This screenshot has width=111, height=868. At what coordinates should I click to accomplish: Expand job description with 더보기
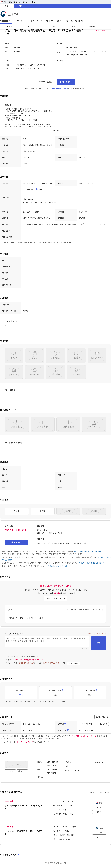point(55,131)
